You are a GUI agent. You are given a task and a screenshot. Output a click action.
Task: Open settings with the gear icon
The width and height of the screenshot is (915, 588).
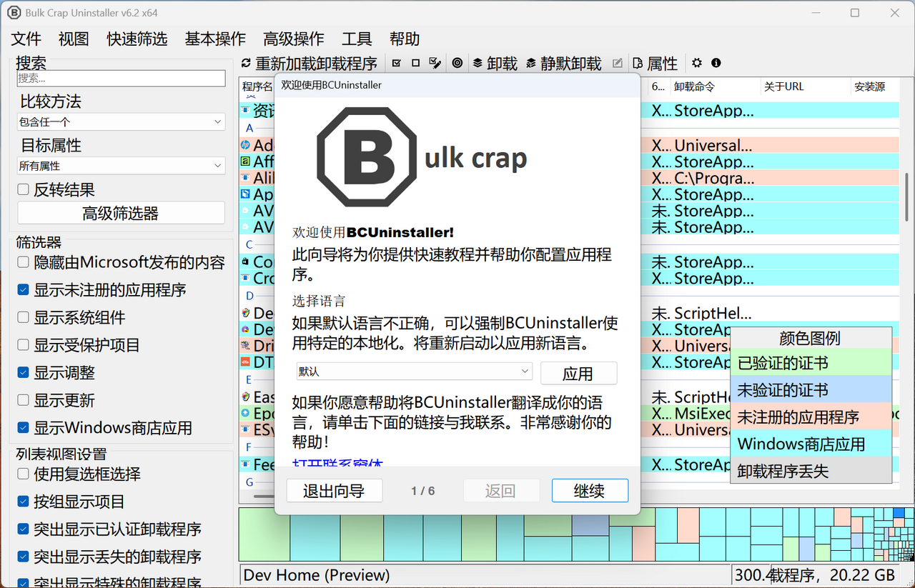click(x=697, y=63)
